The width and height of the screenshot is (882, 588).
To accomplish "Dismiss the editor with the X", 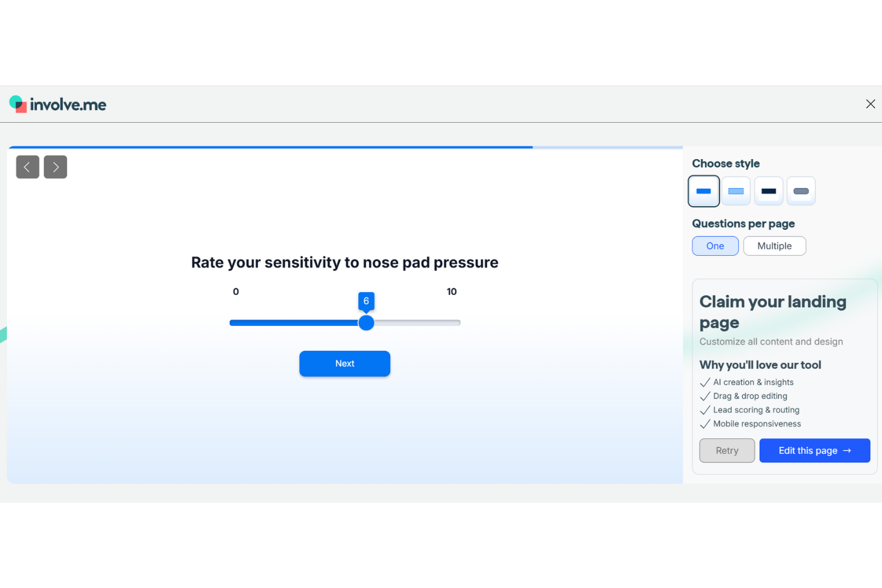I will pyautogui.click(x=870, y=104).
